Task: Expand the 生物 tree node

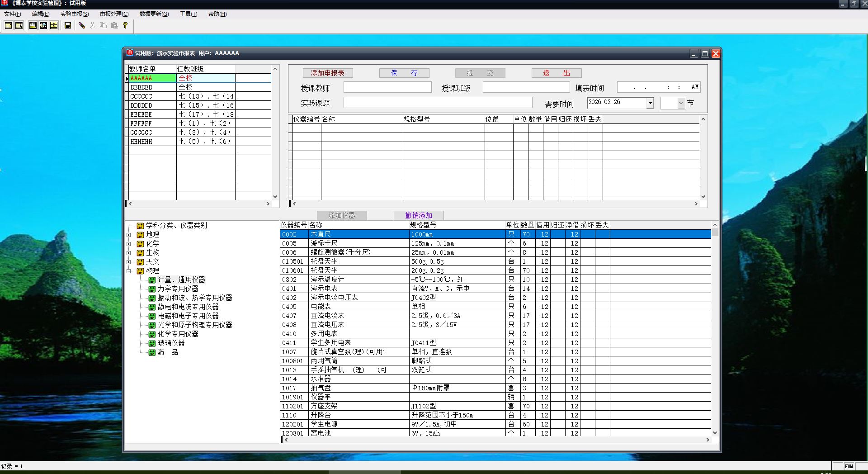Action: coord(129,253)
